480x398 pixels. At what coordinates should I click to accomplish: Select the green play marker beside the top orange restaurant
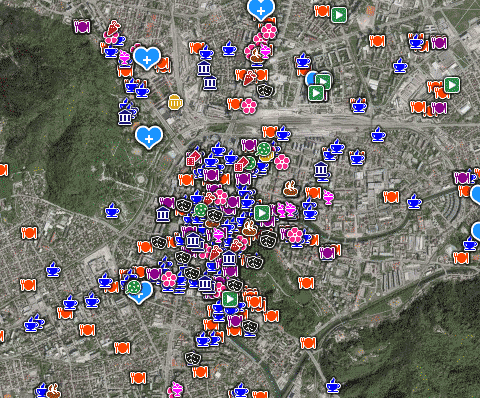point(339,15)
